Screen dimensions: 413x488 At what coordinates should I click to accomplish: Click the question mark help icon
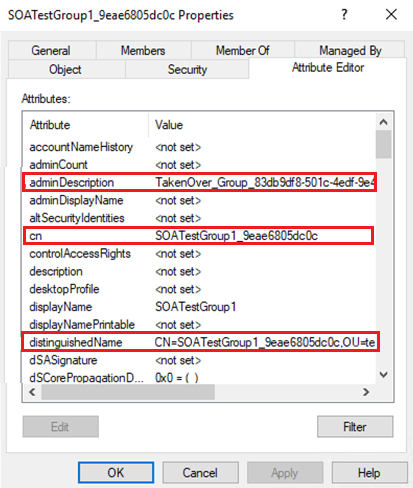coord(345,14)
